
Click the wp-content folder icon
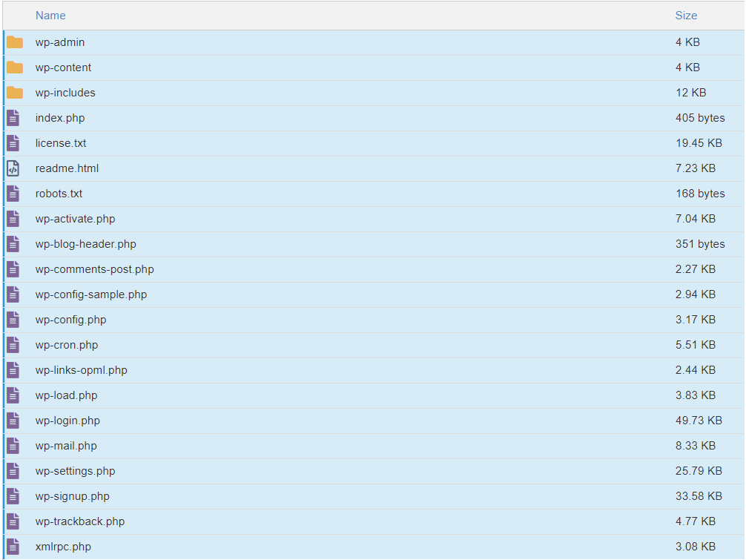click(15, 67)
